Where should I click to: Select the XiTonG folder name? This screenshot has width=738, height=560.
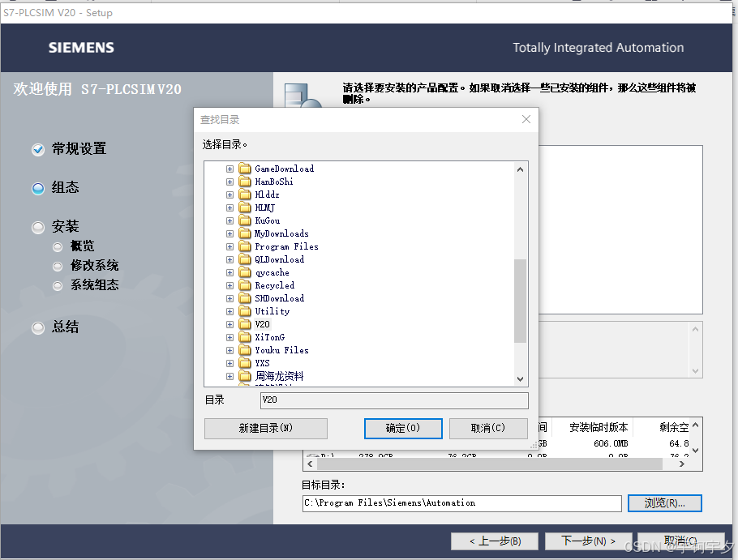270,337
